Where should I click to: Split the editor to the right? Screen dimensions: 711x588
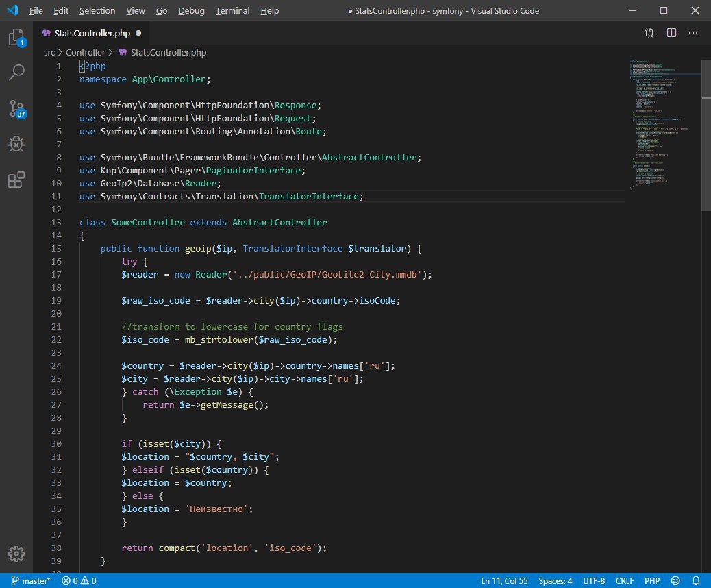point(671,33)
